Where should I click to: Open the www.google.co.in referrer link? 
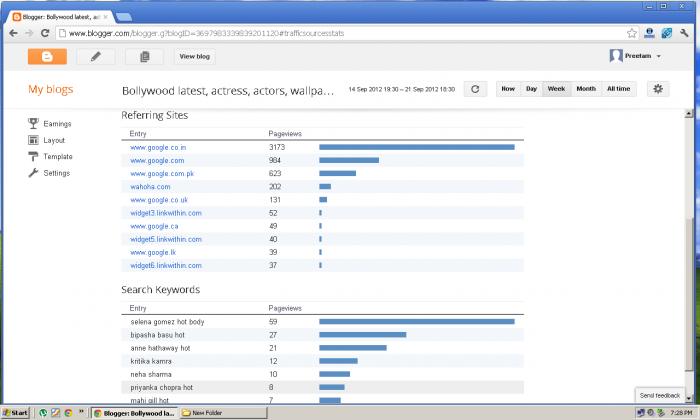(158, 147)
